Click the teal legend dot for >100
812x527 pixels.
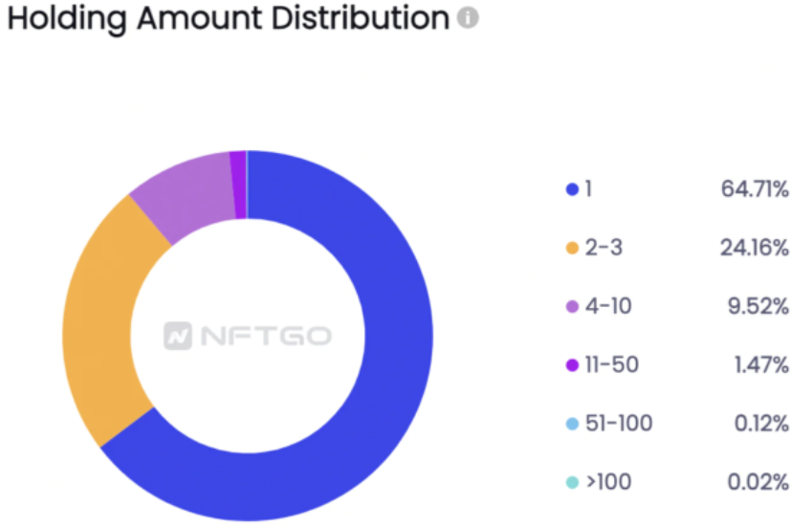573,482
